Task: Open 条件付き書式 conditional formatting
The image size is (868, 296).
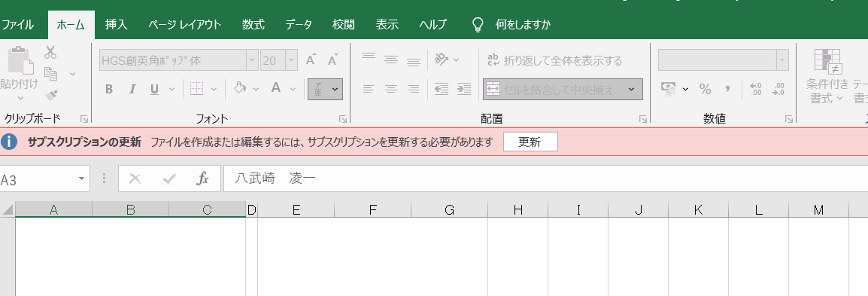Action: 827,75
